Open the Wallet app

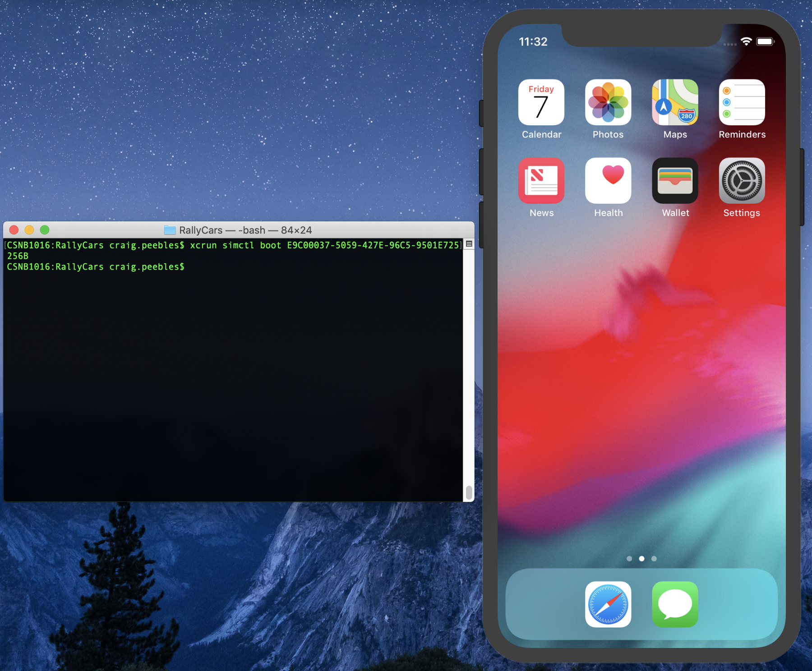point(675,180)
